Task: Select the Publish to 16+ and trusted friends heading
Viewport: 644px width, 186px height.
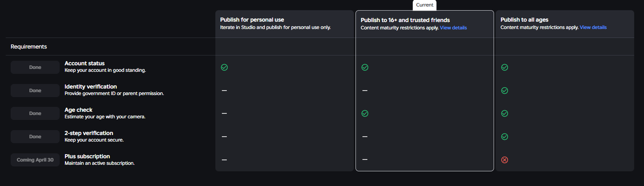Action: pyautogui.click(x=405, y=20)
